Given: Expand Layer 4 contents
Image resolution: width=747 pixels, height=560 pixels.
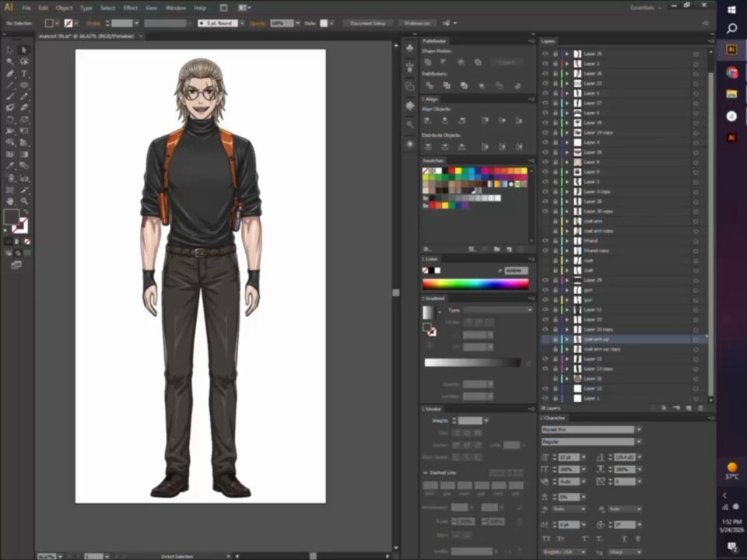Looking at the screenshot, I should coord(567,142).
